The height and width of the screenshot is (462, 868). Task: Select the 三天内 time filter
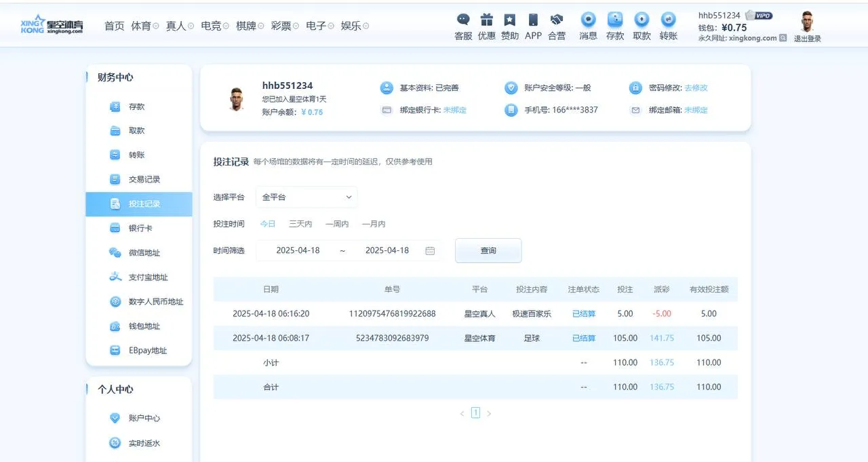300,224
